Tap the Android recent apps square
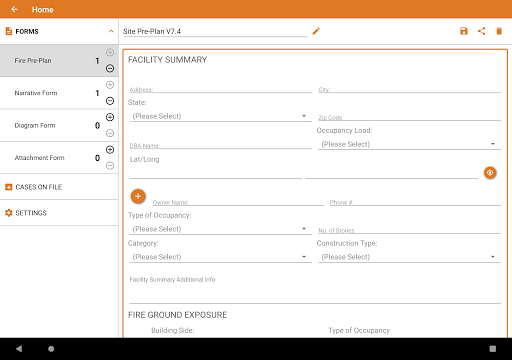 [x=493, y=349]
